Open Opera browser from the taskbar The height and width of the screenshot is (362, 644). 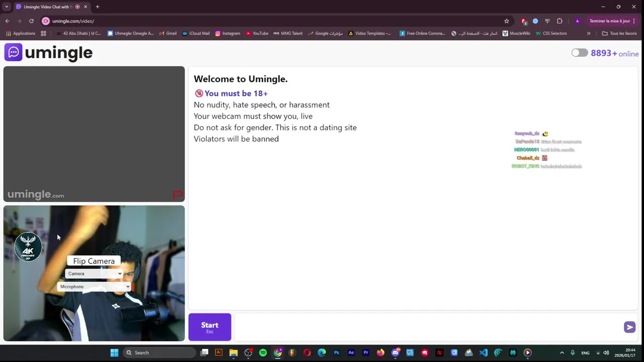307,352
